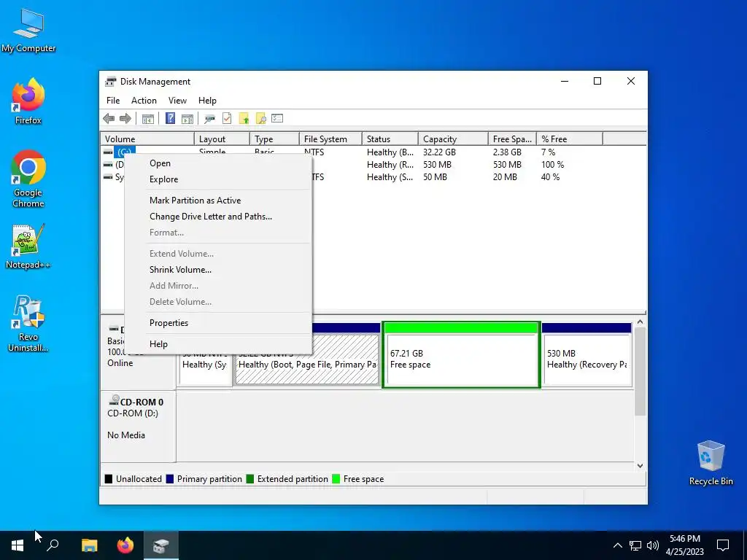Viewport: 747px width, 560px height.
Task: Open the Action menu
Action: click(x=144, y=101)
